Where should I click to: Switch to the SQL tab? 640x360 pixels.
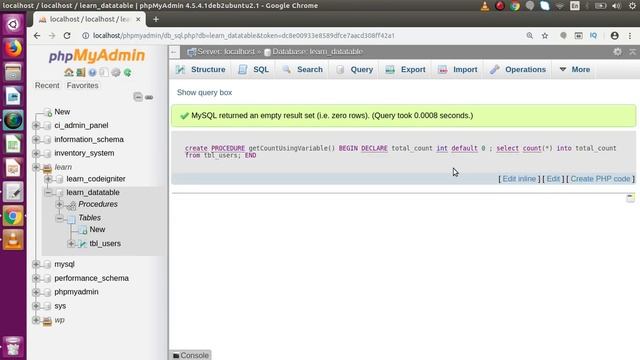coord(253,69)
